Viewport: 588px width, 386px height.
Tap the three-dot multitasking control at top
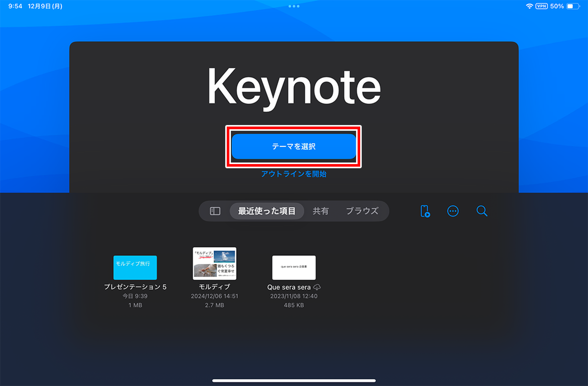pyautogui.click(x=294, y=6)
